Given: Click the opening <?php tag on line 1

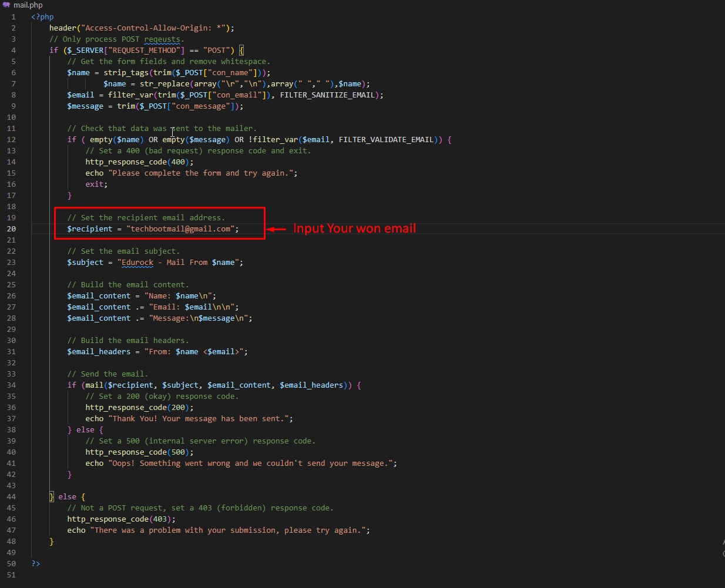Looking at the screenshot, I should (x=42, y=17).
